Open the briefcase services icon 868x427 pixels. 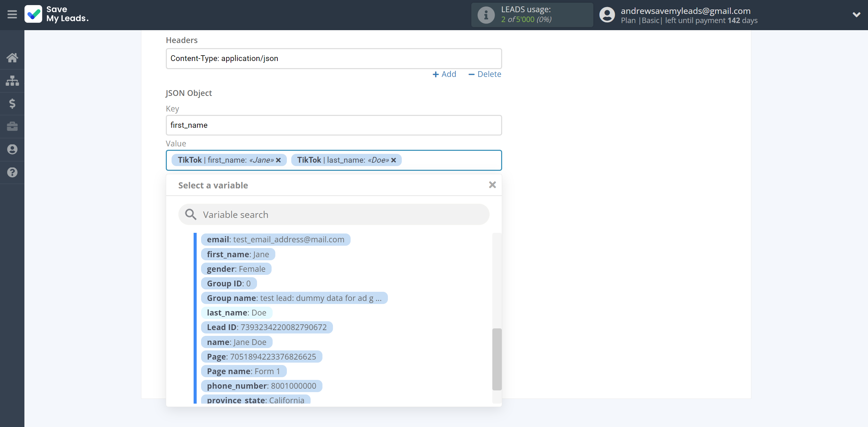pos(12,126)
